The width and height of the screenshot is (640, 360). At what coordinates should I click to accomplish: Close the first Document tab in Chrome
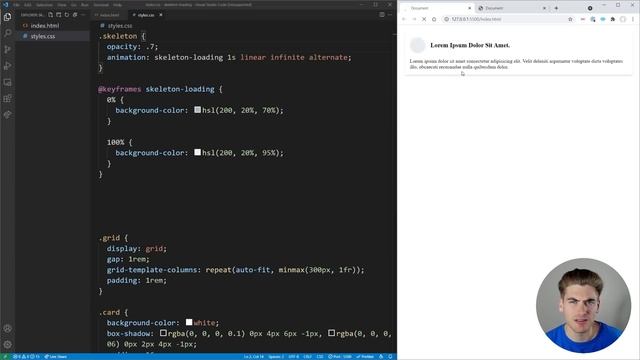pos(469,8)
